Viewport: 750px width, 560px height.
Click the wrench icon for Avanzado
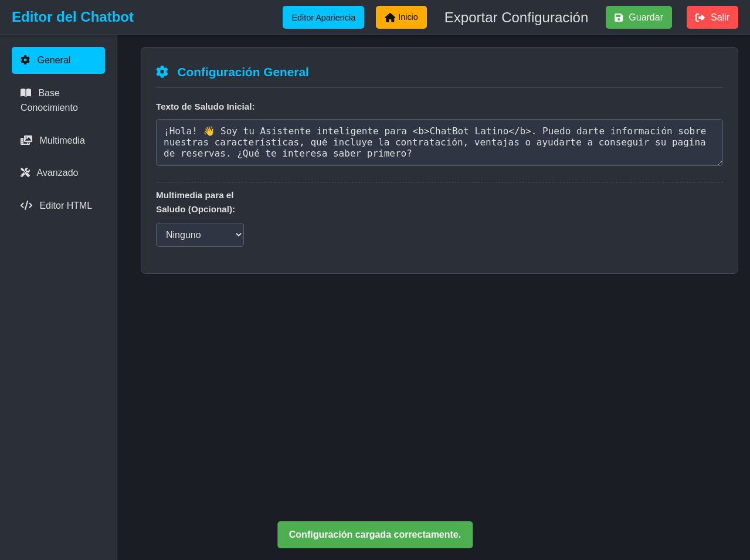25,172
